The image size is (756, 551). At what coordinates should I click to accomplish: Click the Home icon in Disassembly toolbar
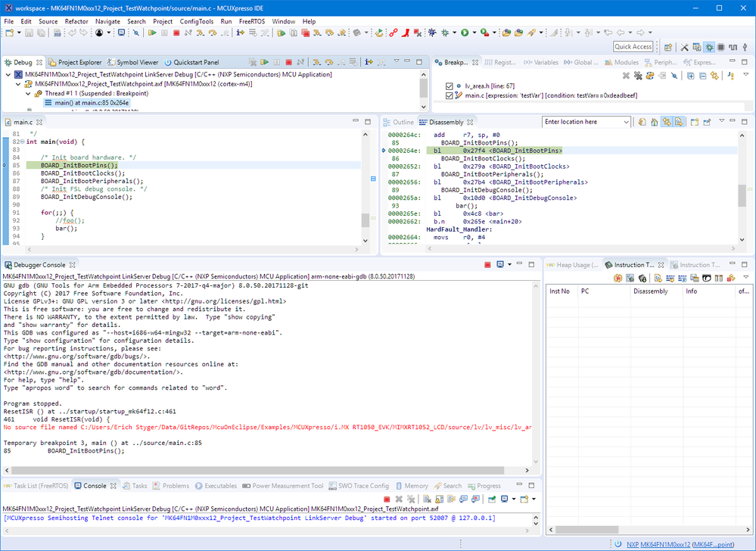tap(655, 122)
